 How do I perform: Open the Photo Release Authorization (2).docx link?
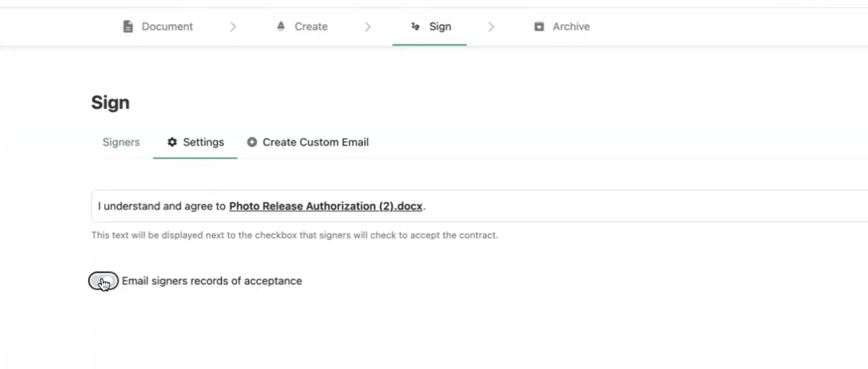click(325, 206)
